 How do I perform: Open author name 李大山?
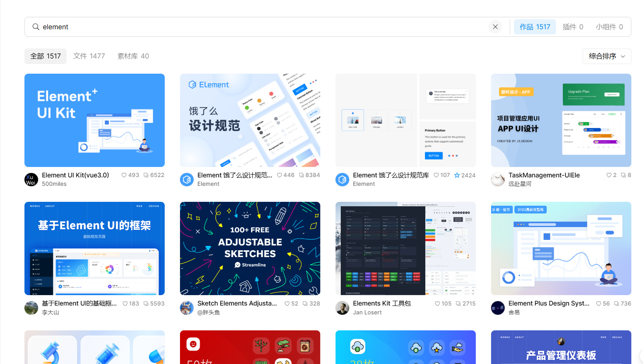coord(51,312)
